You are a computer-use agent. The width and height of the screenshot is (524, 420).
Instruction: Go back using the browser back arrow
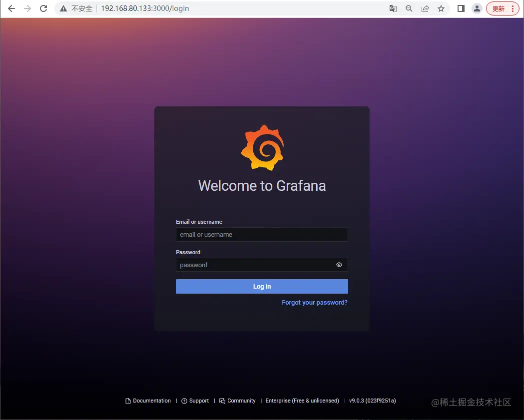(11, 8)
